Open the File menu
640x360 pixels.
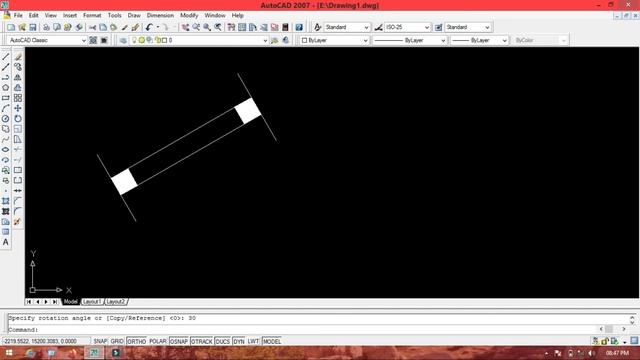click(18, 15)
